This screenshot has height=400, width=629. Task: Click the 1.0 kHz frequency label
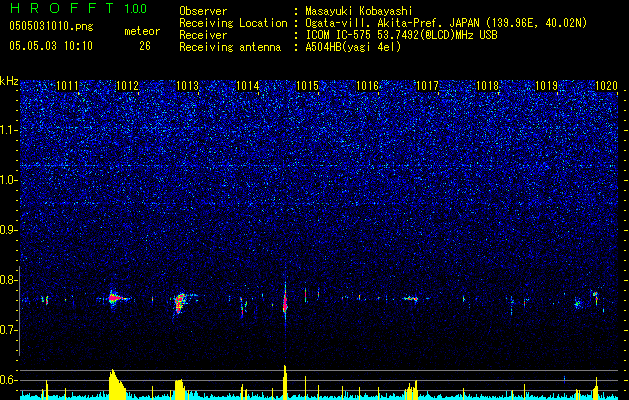tap(9, 181)
